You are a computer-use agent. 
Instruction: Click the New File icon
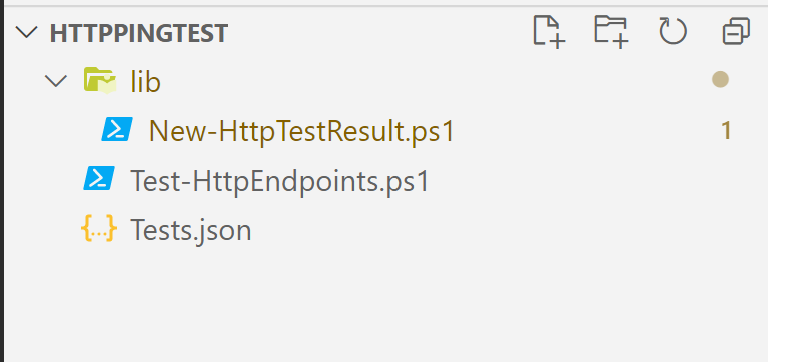click(x=549, y=32)
